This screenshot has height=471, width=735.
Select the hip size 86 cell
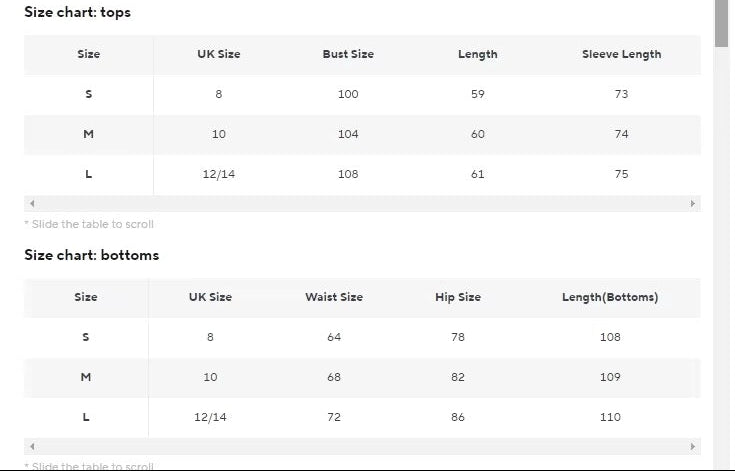(458, 417)
